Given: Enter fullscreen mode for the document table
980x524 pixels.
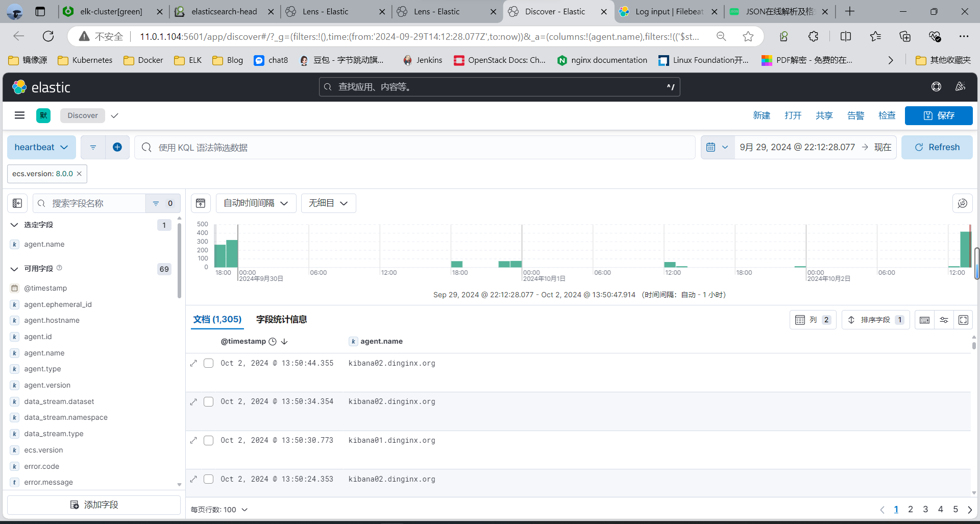Looking at the screenshot, I should [963, 320].
